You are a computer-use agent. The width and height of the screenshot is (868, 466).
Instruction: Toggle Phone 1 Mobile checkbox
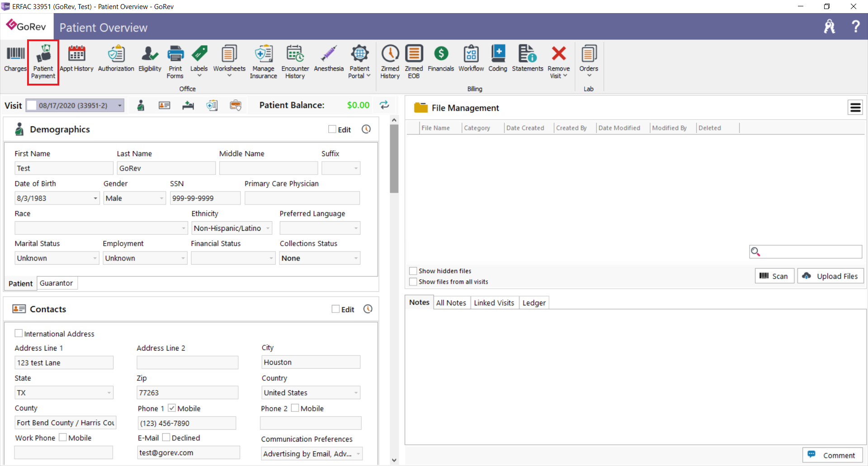click(172, 408)
